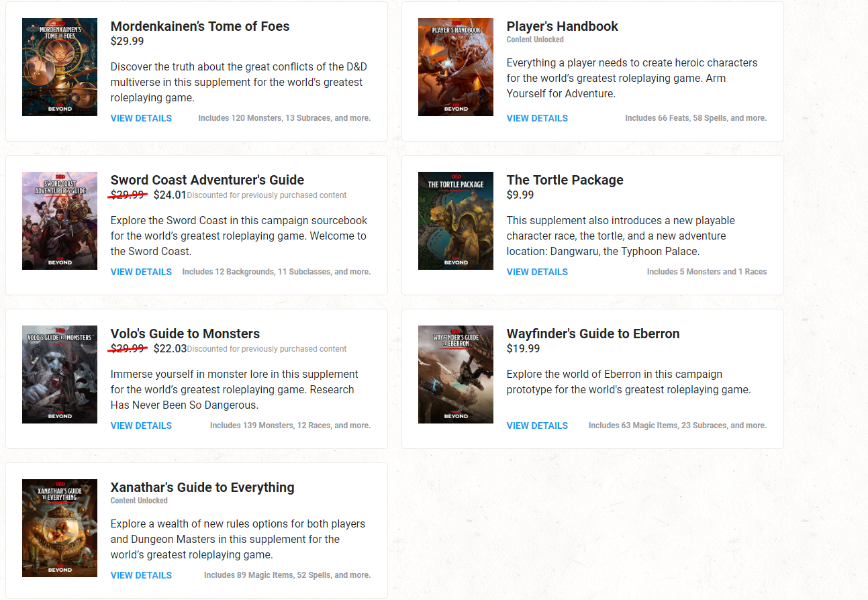868x600 pixels.
Task: Click 'Includes 89 Magic Items, 52 Spells' text
Action: click(287, 575)
